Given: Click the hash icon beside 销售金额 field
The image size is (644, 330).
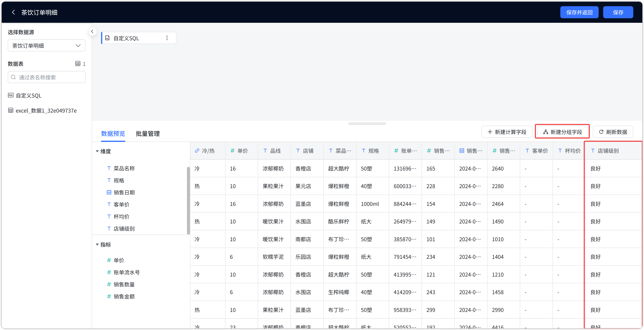Looking at the screenshot, I should pyautogui.click(x=109, y=296).
